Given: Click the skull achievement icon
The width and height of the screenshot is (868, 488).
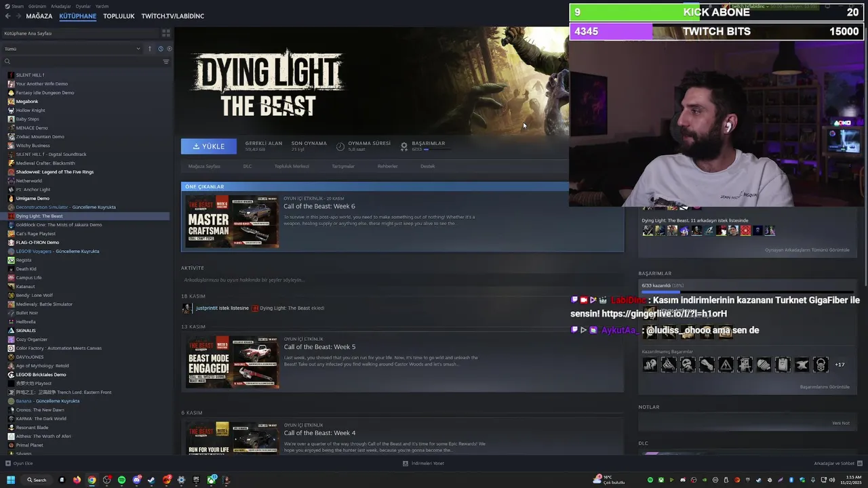Looking at the screenshot, I should [821, 365].
